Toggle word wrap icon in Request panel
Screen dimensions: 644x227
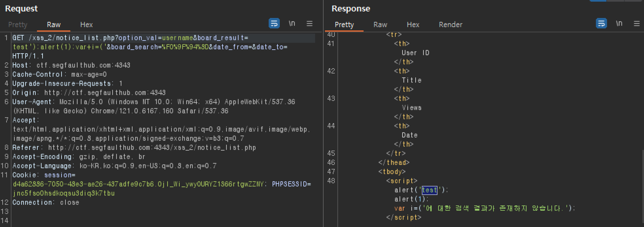274,24
